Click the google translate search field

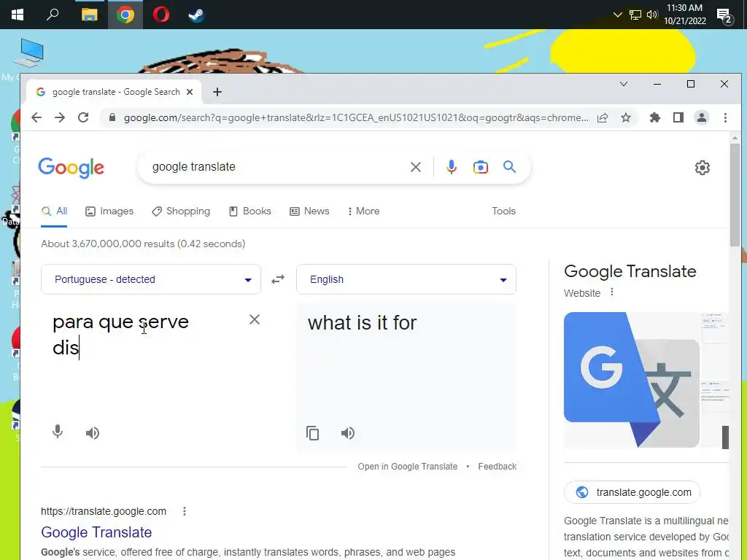pos(276,167)
